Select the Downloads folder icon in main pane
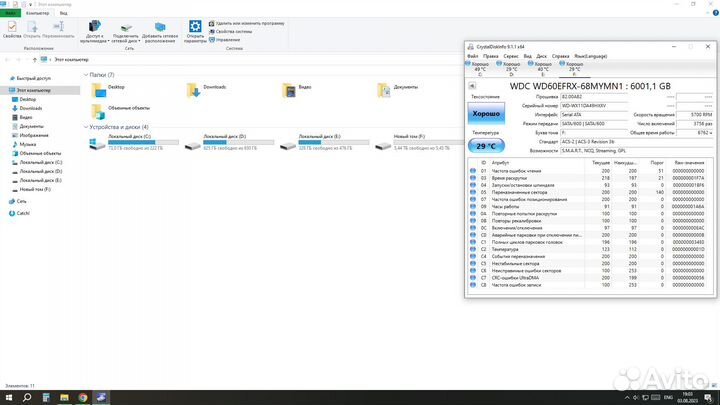 193,90
